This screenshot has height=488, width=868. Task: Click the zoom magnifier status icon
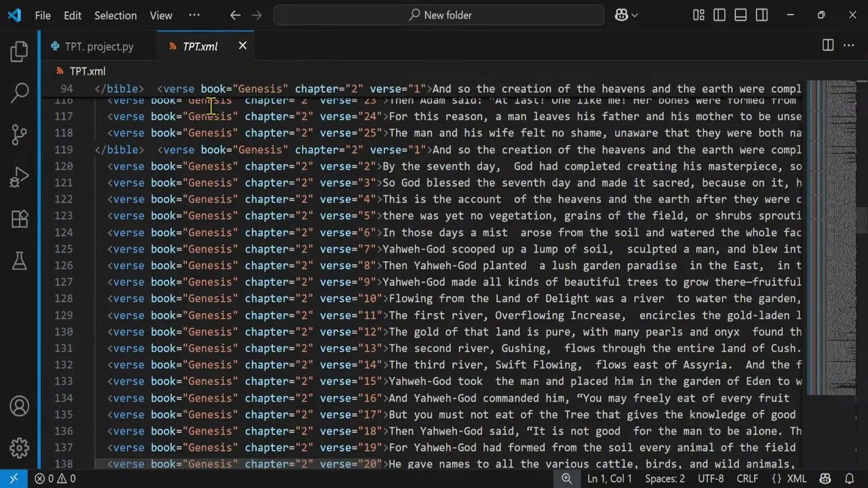pyautogui.click(x=566, y=479)
